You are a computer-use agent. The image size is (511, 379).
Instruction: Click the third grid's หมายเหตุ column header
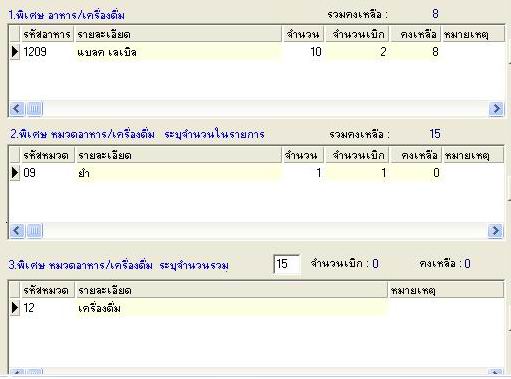click(446, 290)
